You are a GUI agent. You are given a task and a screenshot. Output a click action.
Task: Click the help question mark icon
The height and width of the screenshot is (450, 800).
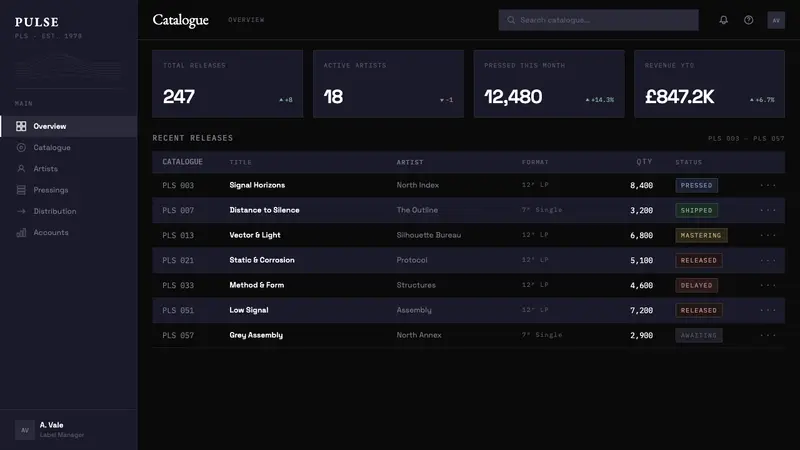click(748, 20)
